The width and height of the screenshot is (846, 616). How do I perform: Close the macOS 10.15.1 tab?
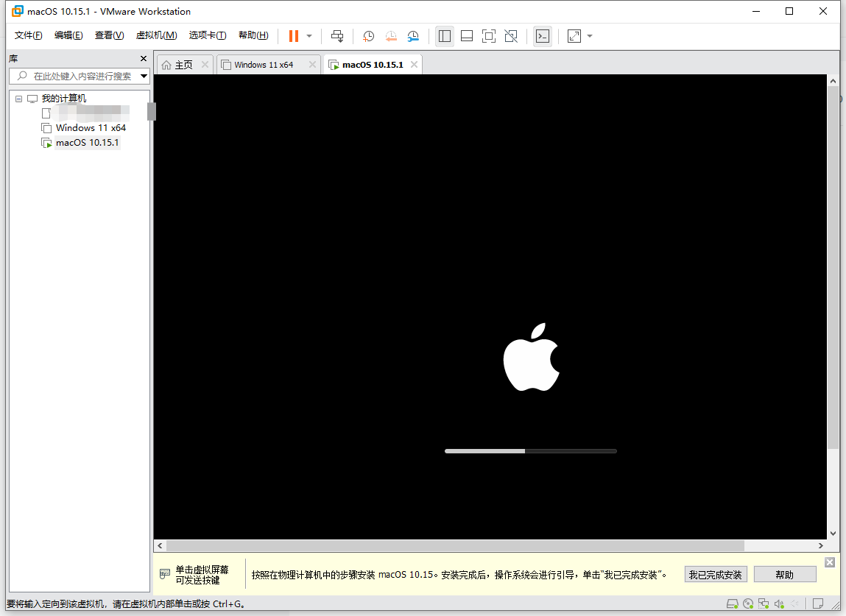click(414, 64)
